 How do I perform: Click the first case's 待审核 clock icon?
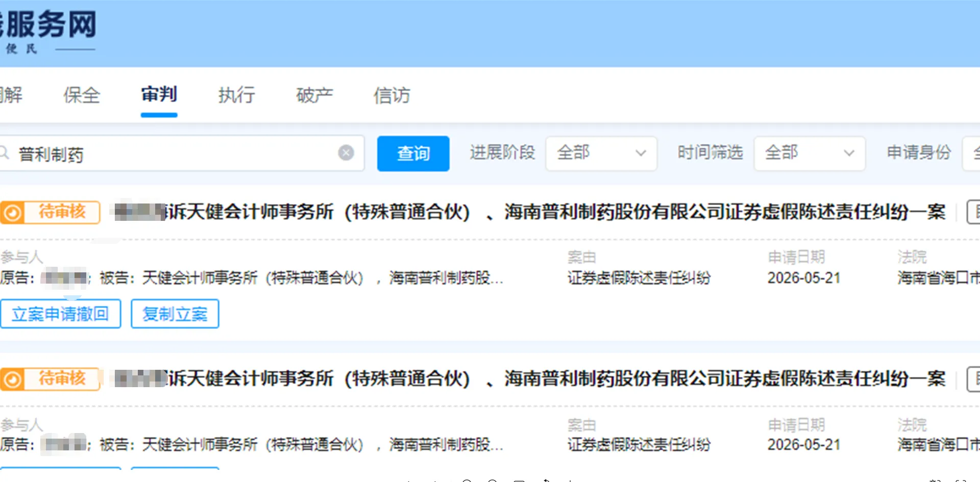click(x=12, y=212)
